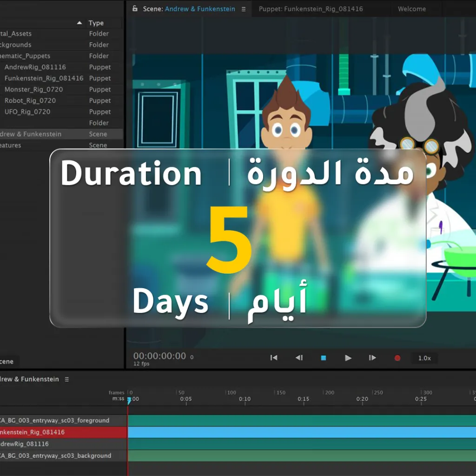The image size is (476, 476).
Task: Select the UFO_Rig_0720 puppet
Action: point(61,112)
